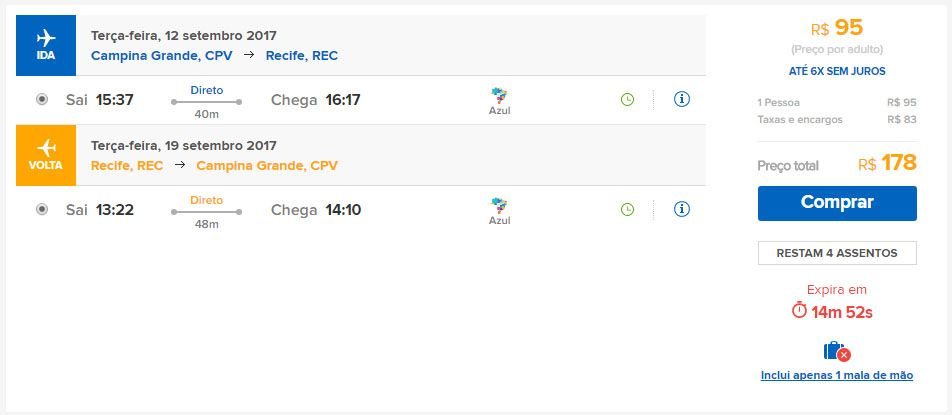Click the Azul logo on the outbound flight
This screenshot has width=952, height=415.
pos(499,100)
